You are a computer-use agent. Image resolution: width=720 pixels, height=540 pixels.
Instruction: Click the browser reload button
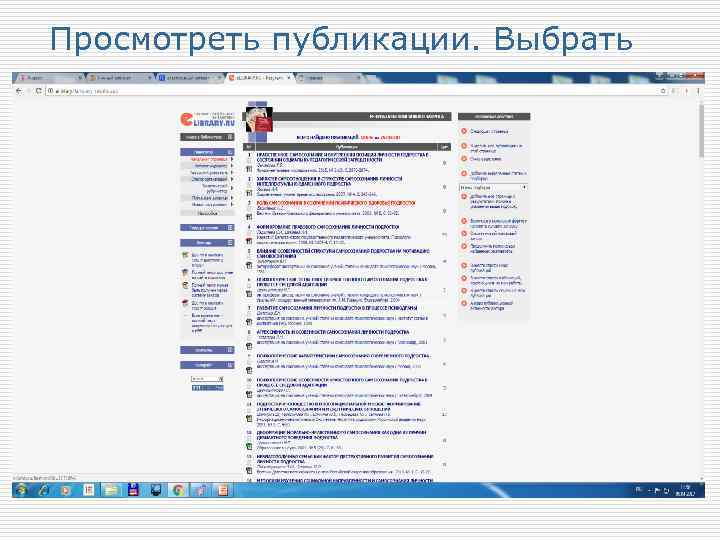pyautogui.click(x=39, y=91)
